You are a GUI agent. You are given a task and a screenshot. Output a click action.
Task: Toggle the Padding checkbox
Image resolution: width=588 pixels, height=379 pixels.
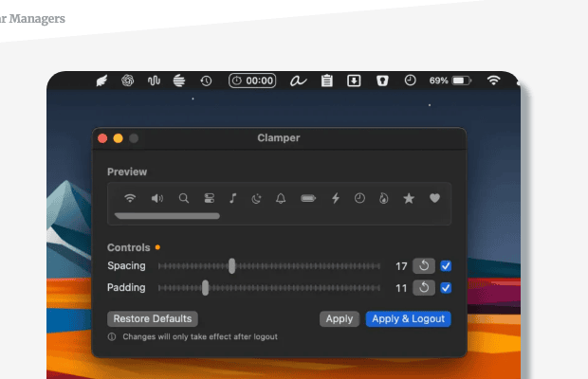pyautogui.click(x=446, y=288)
